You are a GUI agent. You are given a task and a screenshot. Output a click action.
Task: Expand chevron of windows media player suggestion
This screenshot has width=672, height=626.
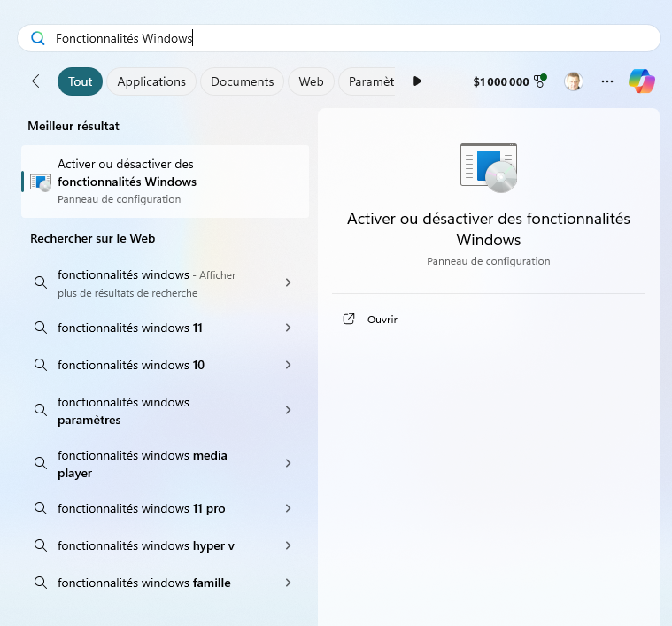point(289,463)
